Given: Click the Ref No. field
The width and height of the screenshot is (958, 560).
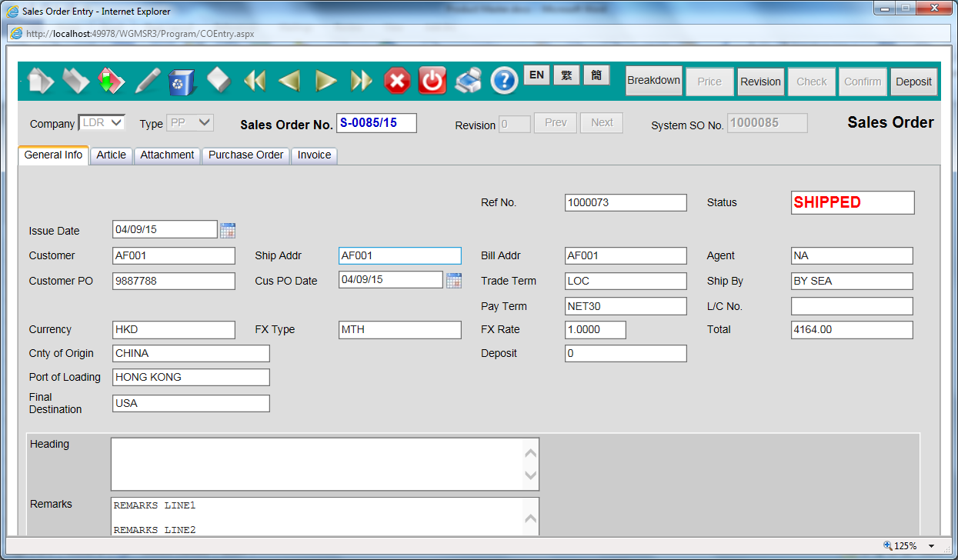Looking at the screenshot, I should [626, 202].
